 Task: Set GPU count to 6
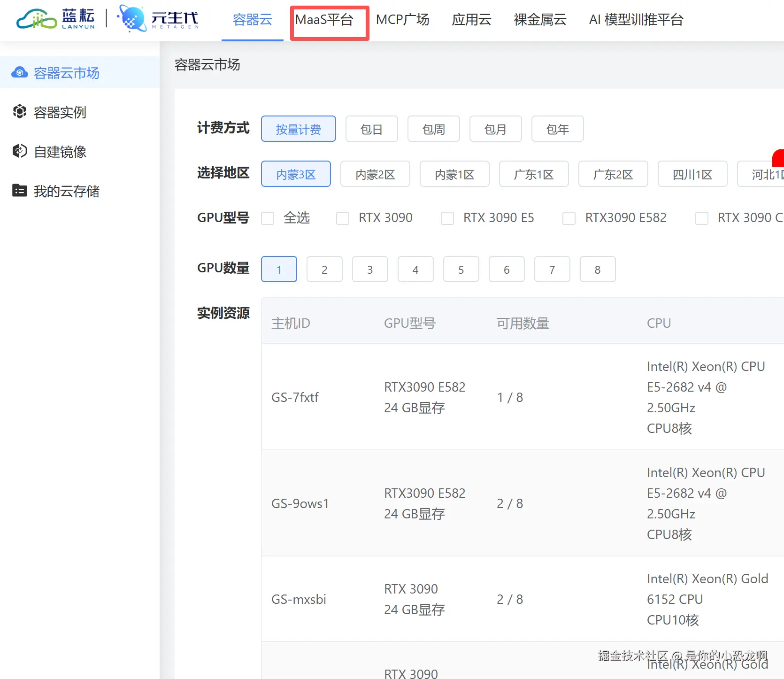click(507, 269)
